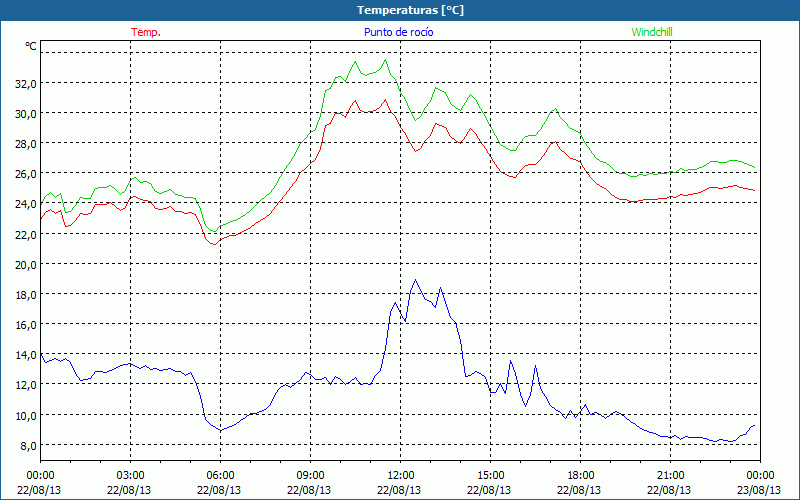Click the 30,0 y-axis value

pos(26,113)
